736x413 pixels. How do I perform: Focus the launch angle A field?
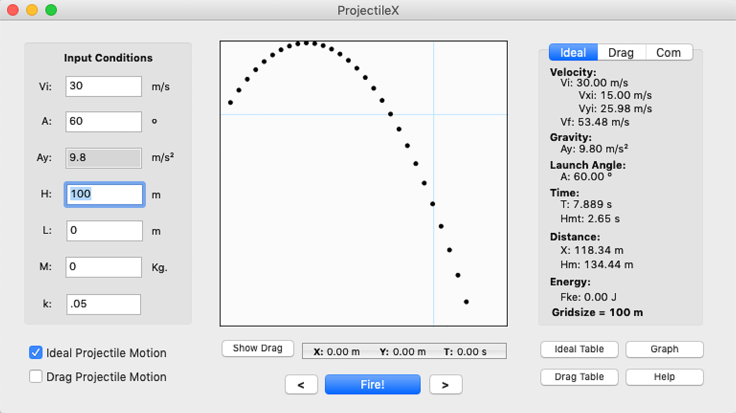tap(104, 121)
